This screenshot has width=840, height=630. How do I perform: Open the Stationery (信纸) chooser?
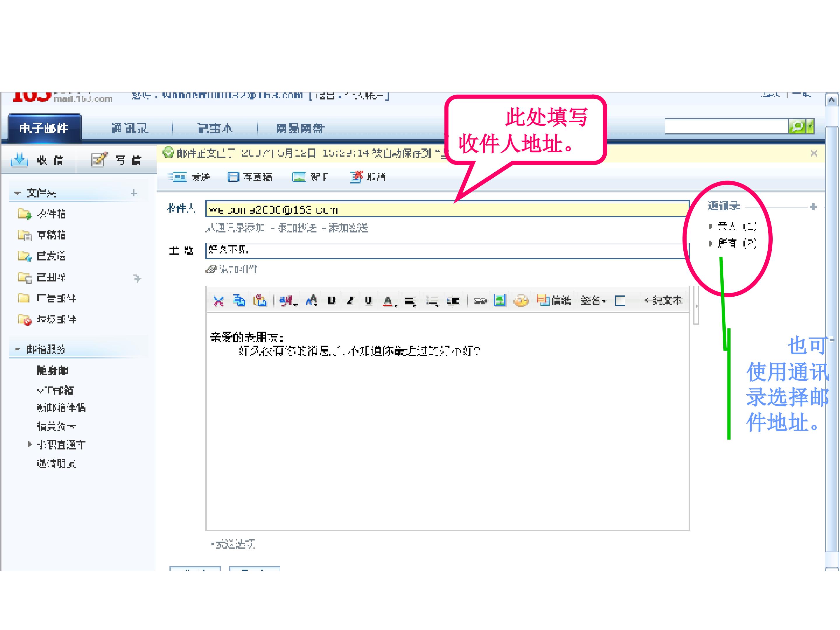click(x=554, y=301)
